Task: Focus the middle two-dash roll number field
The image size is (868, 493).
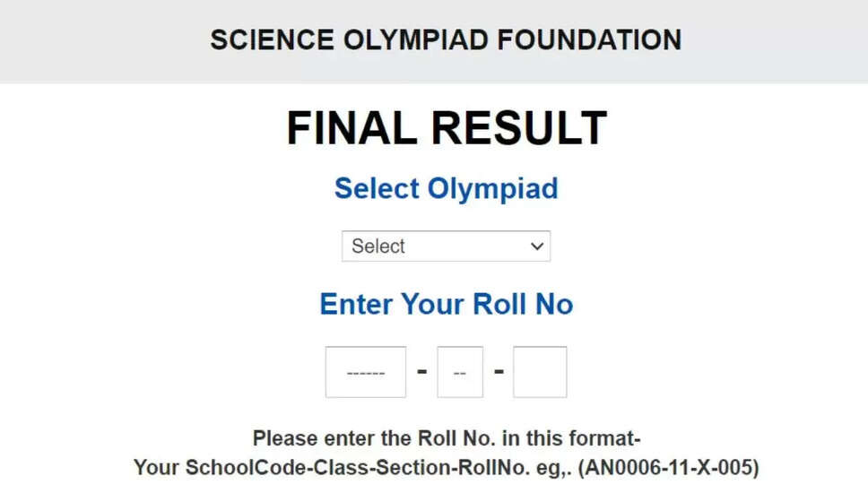Action: tap(460, 372)
